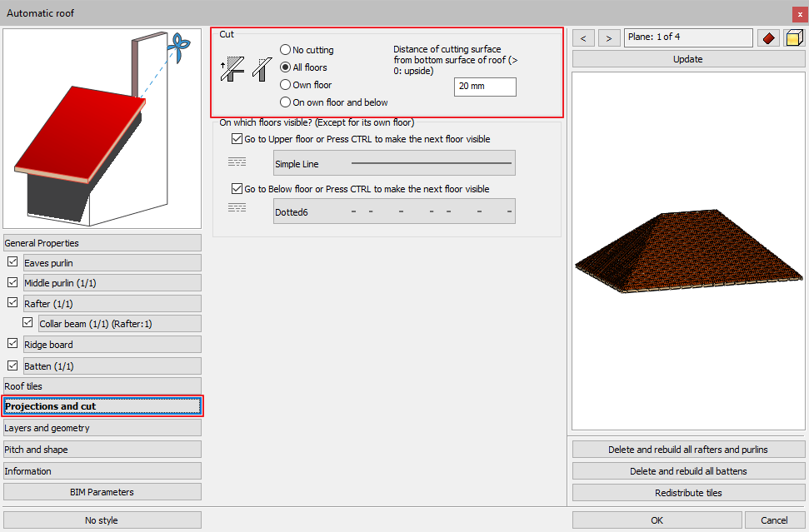The height and width of the screenshot is (532, 809).
Task: Disable the Eaves purlin checkbox
Action: (12, 262)
